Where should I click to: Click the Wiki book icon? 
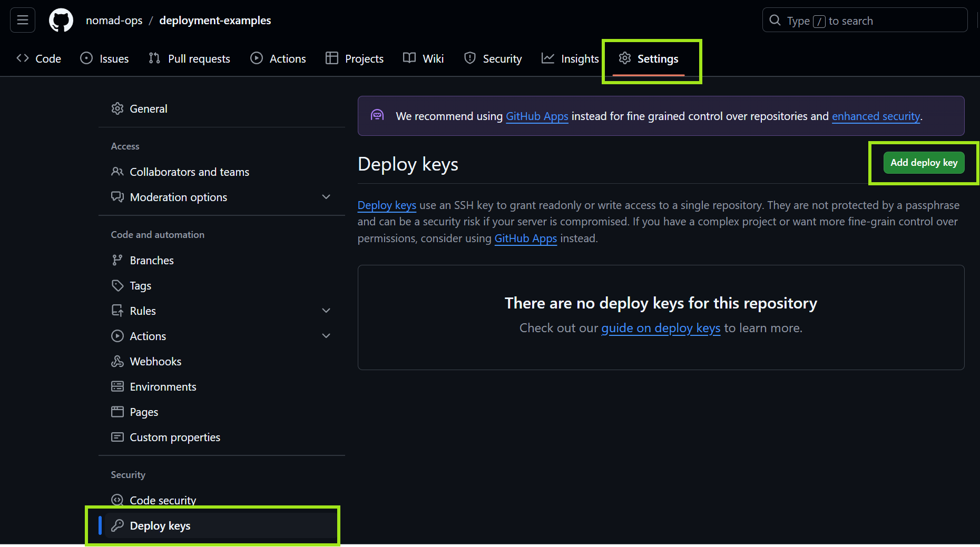click(409, 58)
